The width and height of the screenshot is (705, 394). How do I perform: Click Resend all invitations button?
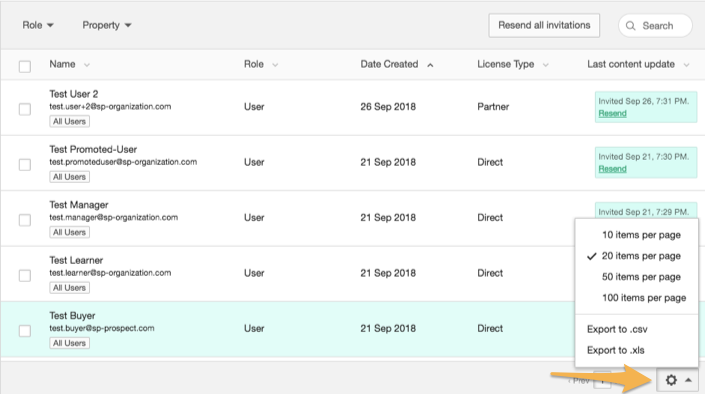point(544,25)
